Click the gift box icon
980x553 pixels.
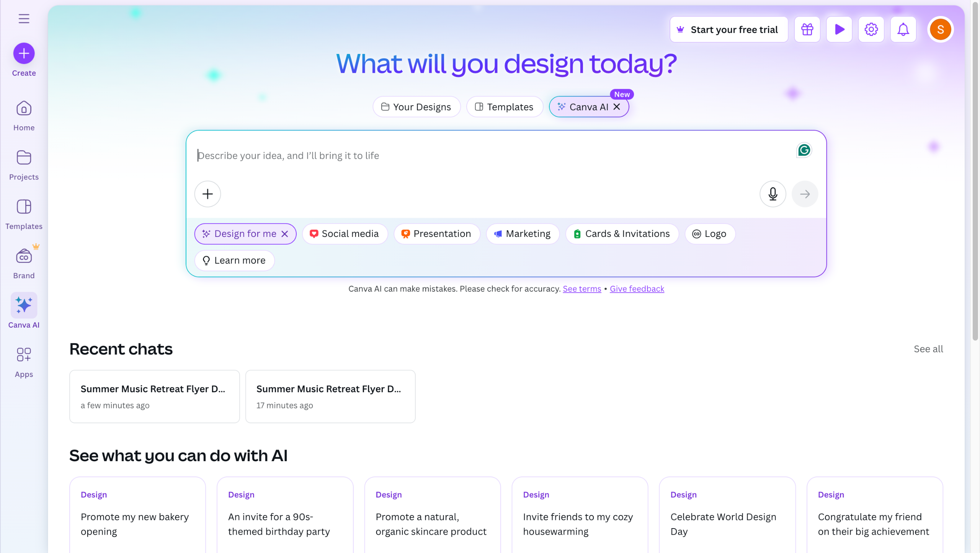pos(807,29)
